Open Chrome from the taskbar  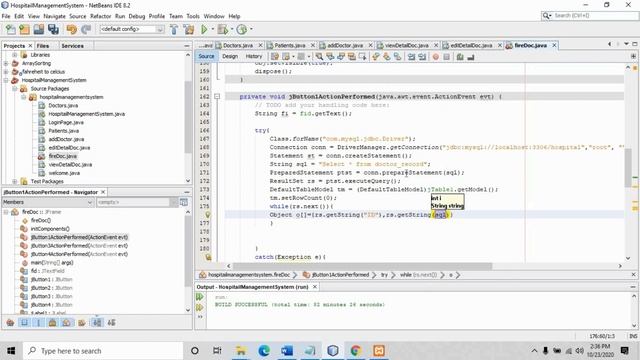[x=356, y=351]
